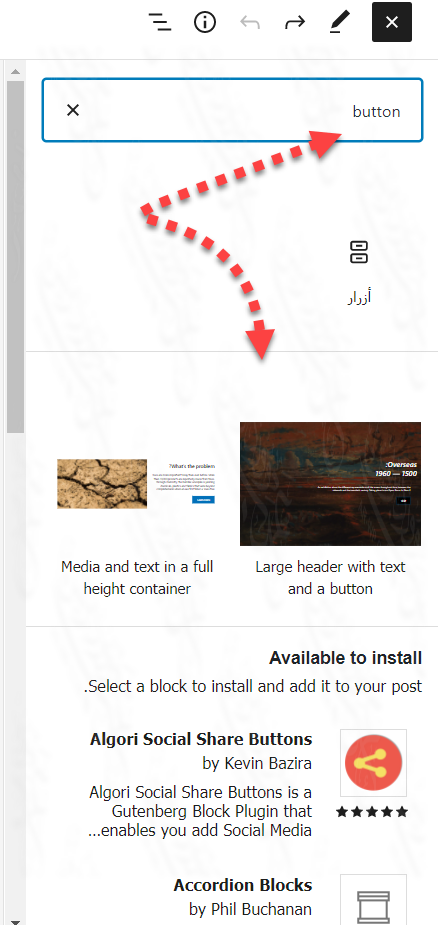Viewport: 438px width, 925px height.
Task: Show document details info icon
Action: pyautogui.click(x=205, y=22)
